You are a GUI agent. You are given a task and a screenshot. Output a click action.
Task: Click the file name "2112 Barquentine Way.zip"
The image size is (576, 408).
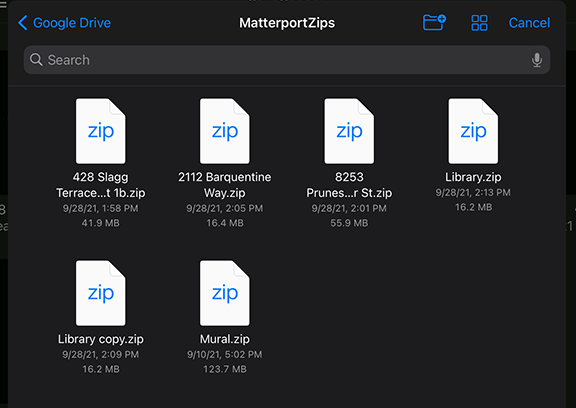point(225,185)
